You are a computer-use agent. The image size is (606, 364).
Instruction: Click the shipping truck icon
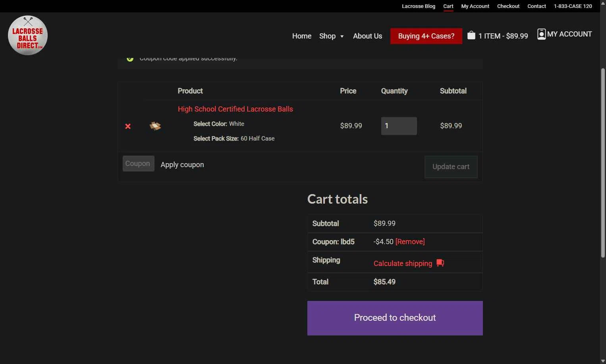440,263
